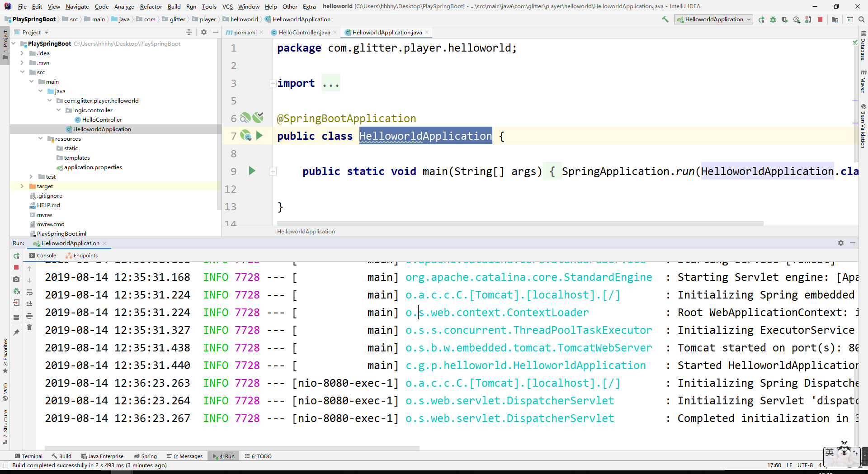Open the Terminal tool window
The height and width of the screenshot is (474, 868).
(28, 456)
